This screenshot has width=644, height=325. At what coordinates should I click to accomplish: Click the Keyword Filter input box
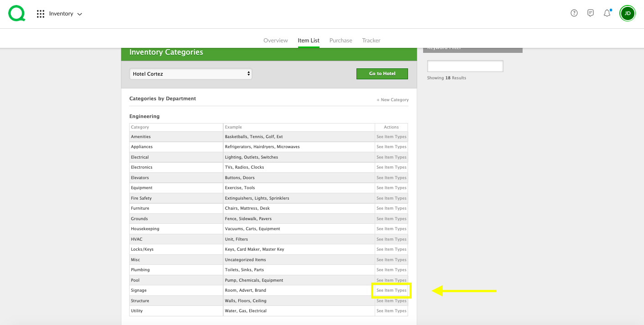pos(465,66)
